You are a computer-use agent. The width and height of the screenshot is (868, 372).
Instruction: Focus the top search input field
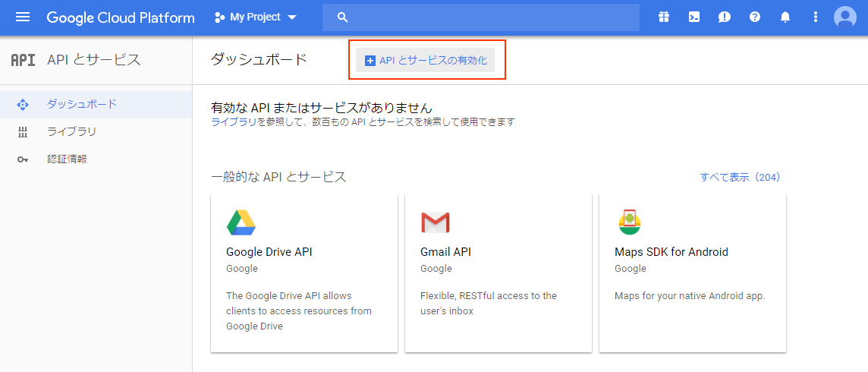click(x=480, y=17)
